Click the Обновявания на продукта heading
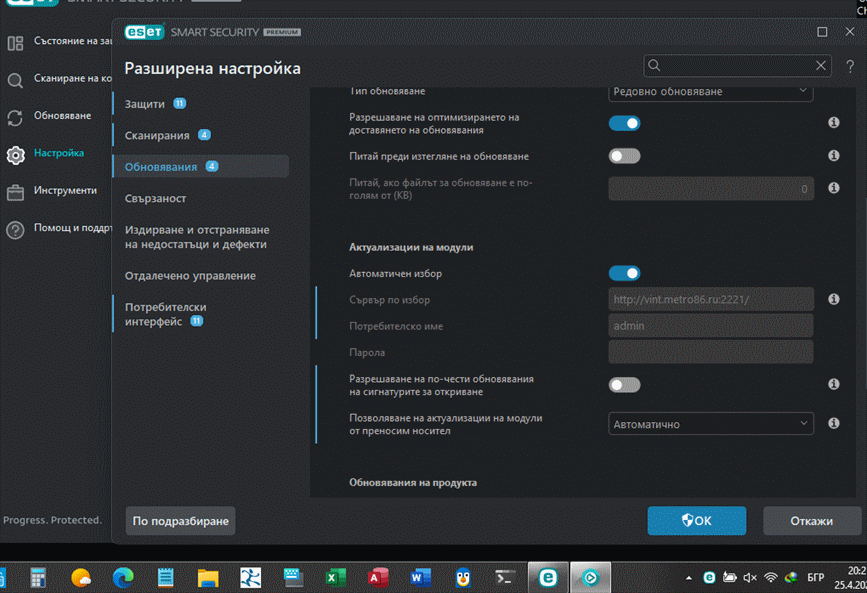Screen dimensions: 867x593 click(x=412, y=482)
